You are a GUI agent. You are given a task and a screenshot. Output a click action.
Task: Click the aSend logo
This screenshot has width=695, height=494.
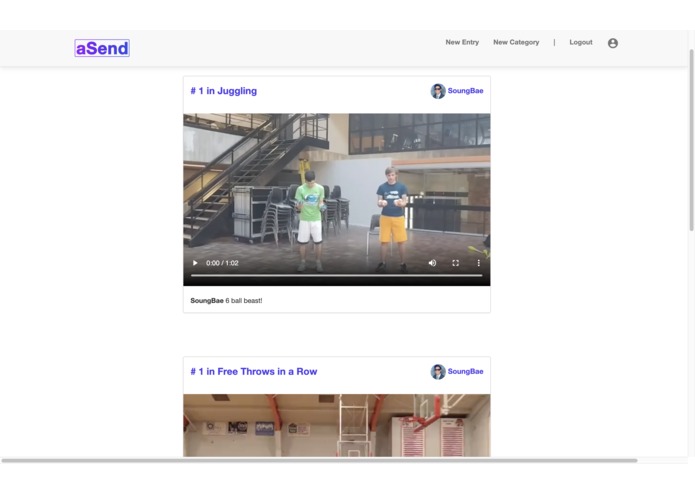(102, 48)
